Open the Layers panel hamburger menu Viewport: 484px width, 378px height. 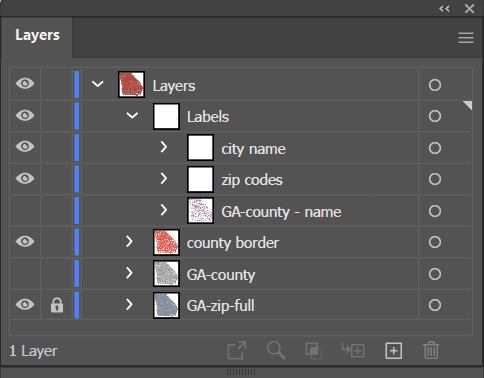[466, 38]
